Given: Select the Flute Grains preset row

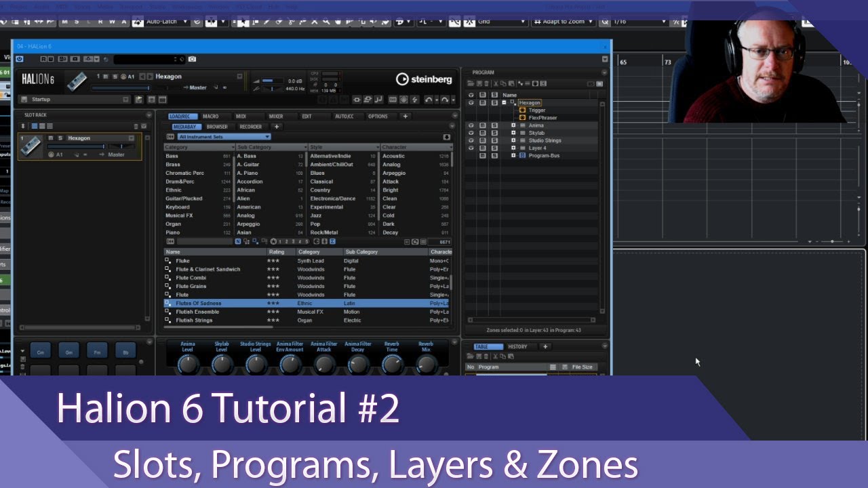Looking at the screenshot, I should (307, 286).
